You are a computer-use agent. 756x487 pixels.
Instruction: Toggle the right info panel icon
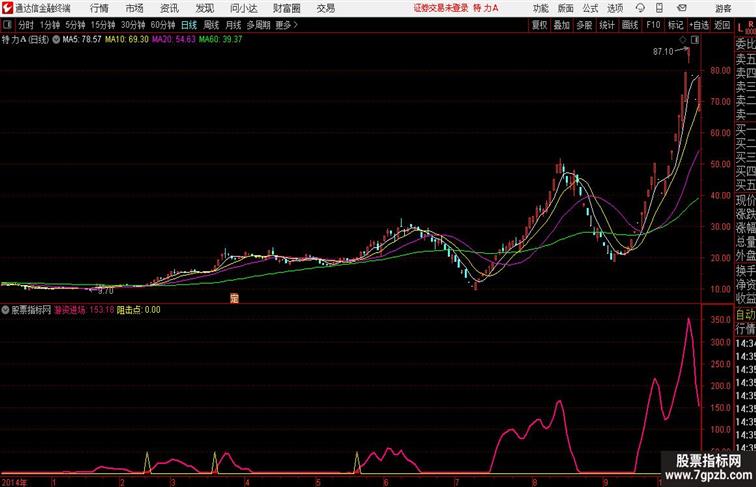point(695,40)
